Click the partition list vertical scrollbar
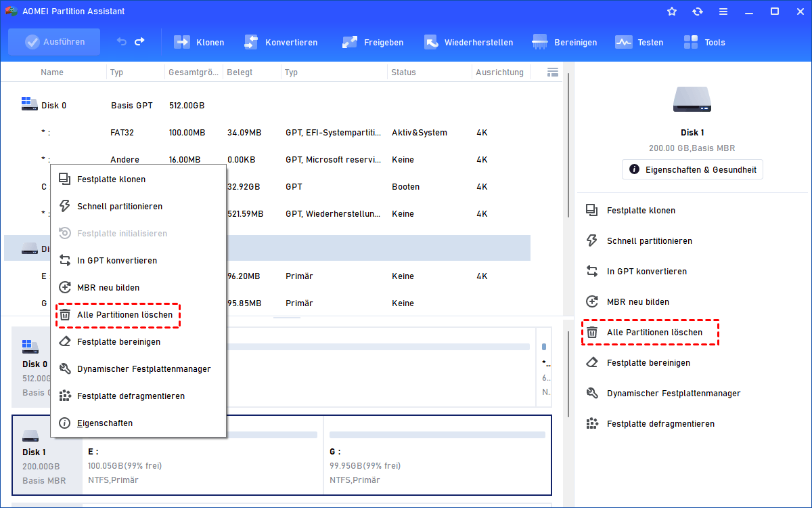Image resolution: width=812 pixels, height=508 pixels. click(568, 146)
